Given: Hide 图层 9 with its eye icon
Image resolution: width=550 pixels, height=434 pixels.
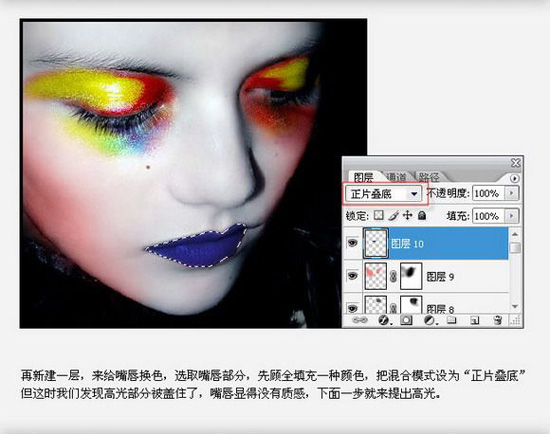Looking at the screenshot, I should tap(353, 276).
